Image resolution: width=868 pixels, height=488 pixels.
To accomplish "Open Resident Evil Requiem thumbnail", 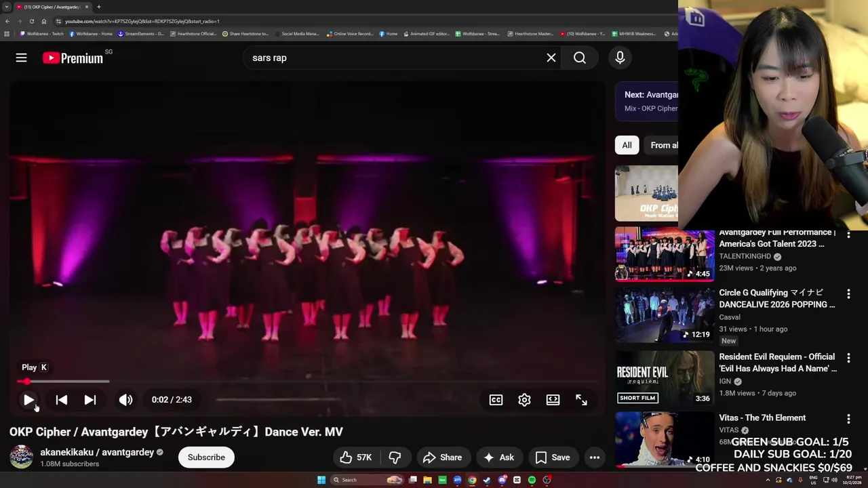I will click(665, 378).
